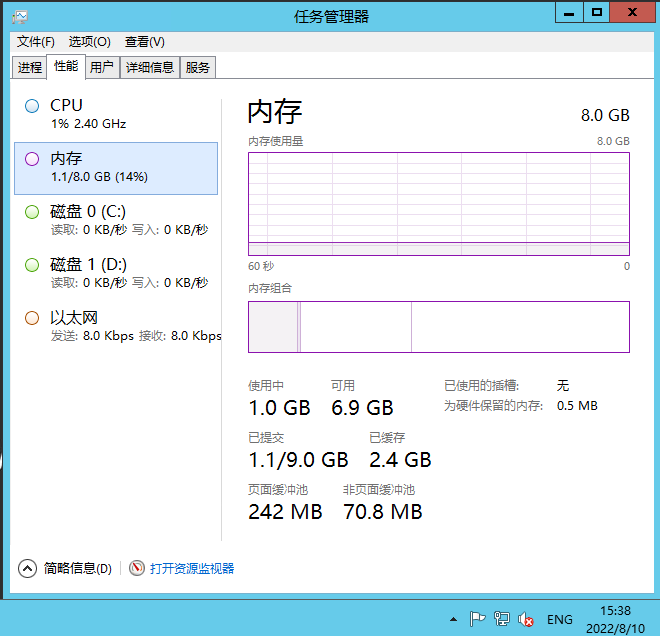This screenshot has height=636, width=660.
Task: Click the CPU circle icon in sidebar
Action: point(32,106)
